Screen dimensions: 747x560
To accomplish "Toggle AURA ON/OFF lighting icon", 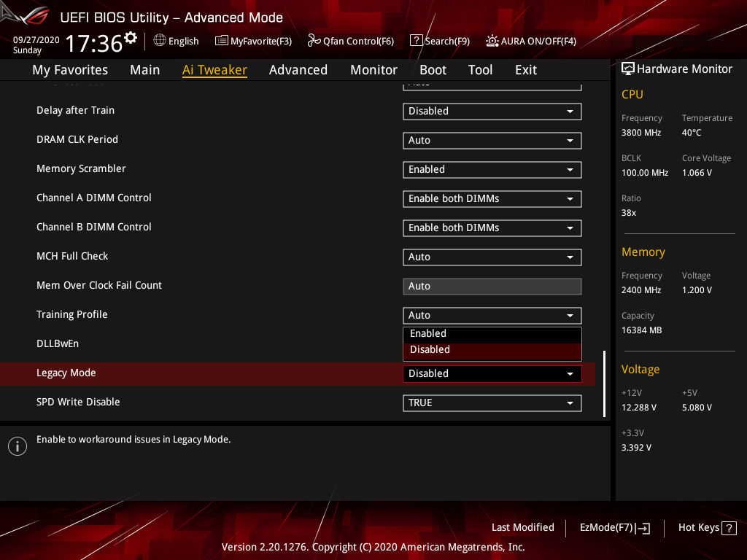I will pos(492,41).
